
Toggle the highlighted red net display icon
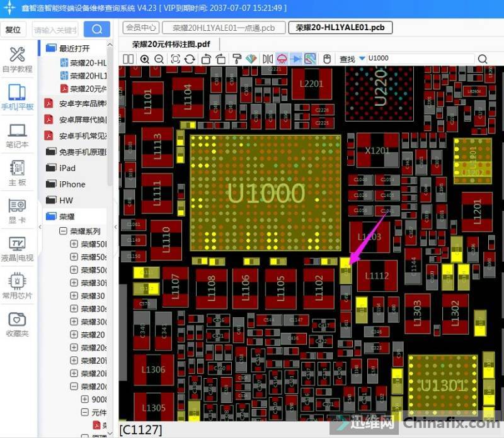pos(282,59)
